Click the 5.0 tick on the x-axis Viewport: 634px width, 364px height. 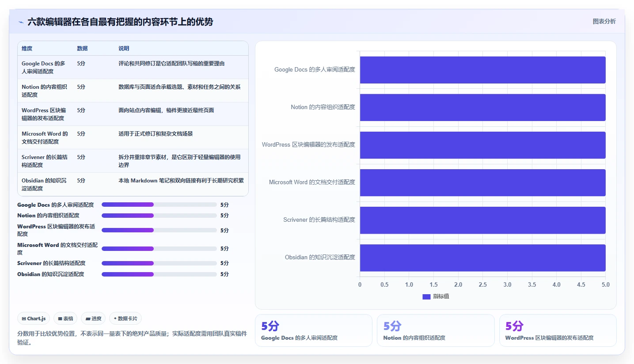(x=605, y=285)
